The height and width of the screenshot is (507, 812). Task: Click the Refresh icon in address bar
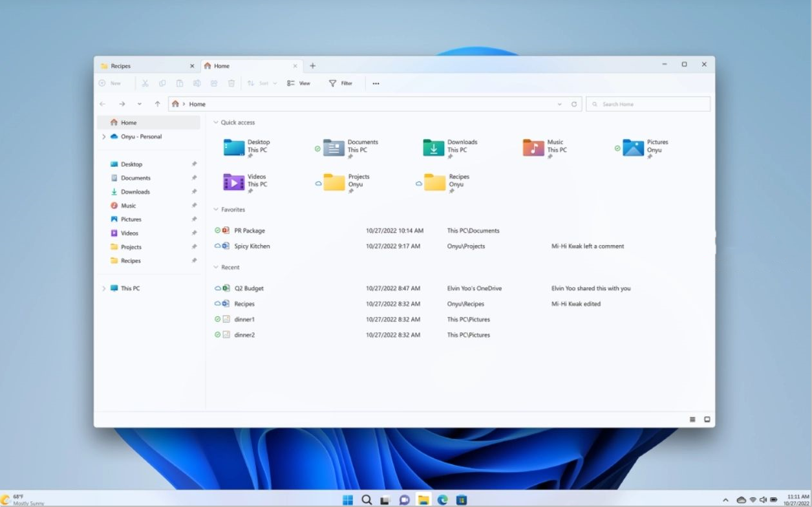pyautogui.click(x=574, y=104)
